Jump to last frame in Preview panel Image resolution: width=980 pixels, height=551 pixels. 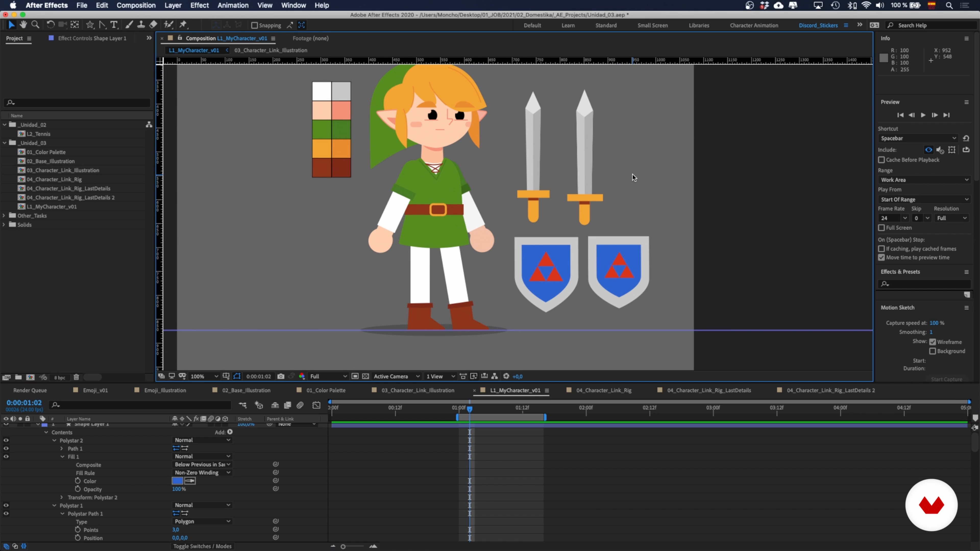coord(947,115)
